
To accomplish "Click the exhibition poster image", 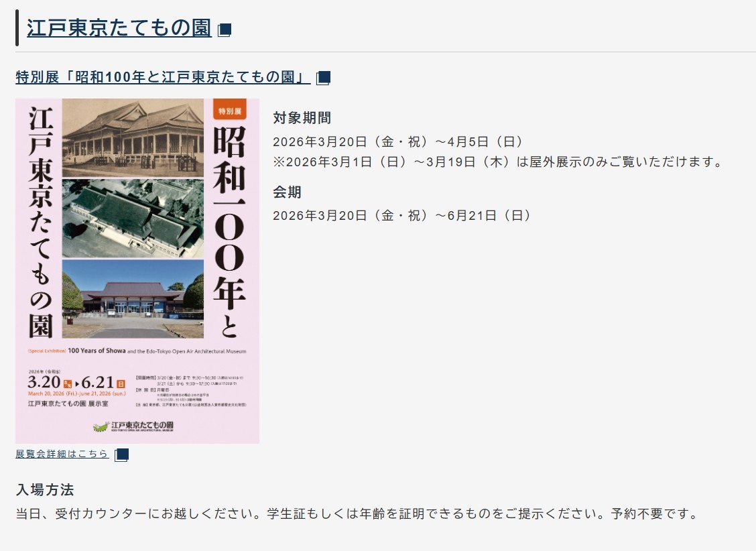I will 137,271.
